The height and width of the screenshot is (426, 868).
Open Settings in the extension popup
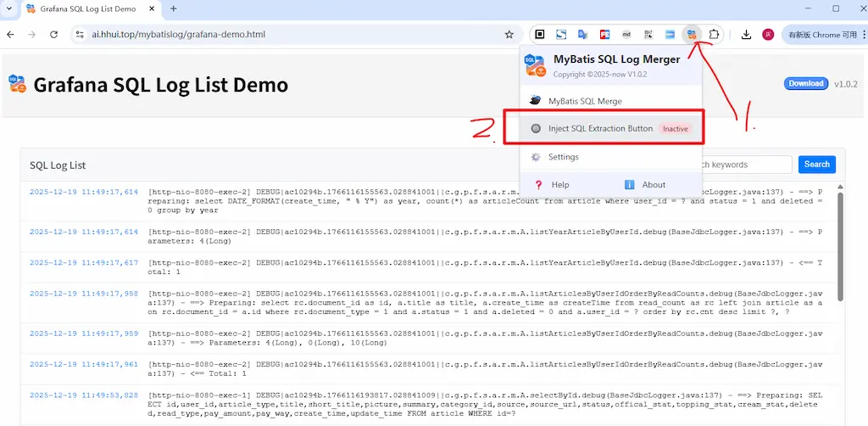pyautogui.click(x=563, y=157)
